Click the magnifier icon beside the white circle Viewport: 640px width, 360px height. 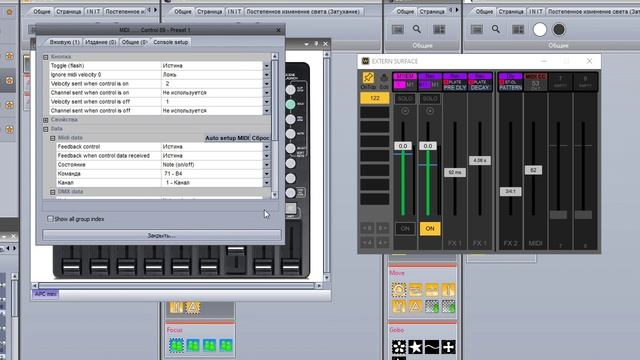pos(496,29)
